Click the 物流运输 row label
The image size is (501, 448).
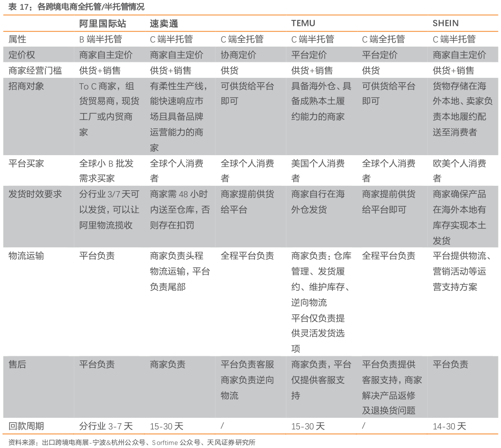(x=27, y=256)
